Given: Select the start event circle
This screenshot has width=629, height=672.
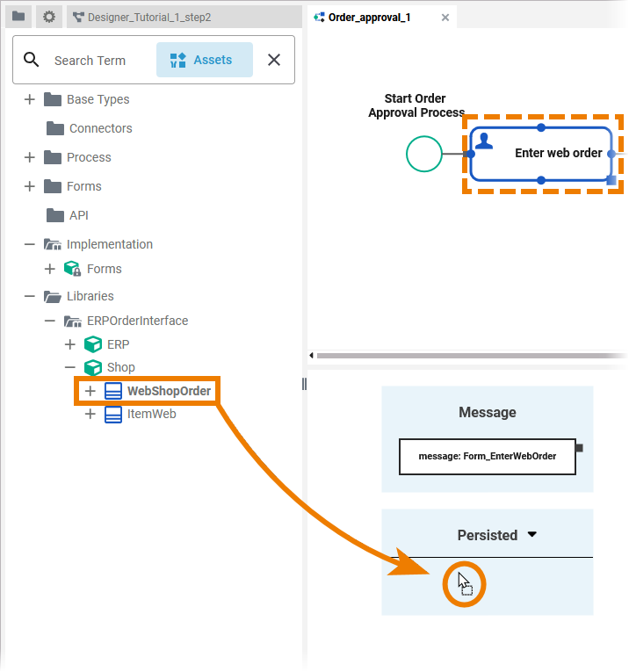Looking at the screenshot, I should (x=424, y=154).
